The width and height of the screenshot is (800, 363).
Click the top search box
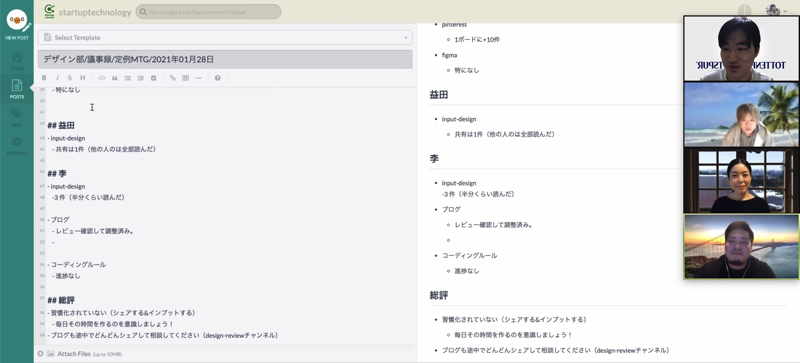[x=208, y=12]
